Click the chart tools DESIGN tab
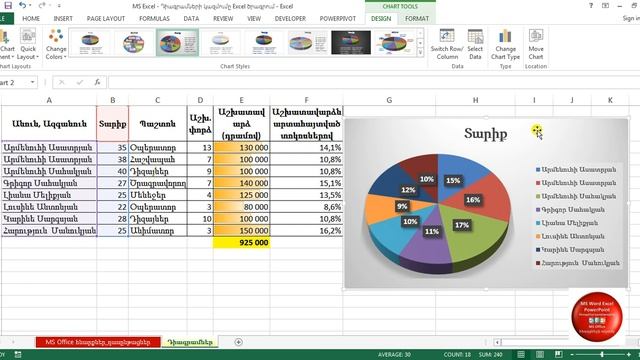The image size is (640, 360). (x=381, y=19)
